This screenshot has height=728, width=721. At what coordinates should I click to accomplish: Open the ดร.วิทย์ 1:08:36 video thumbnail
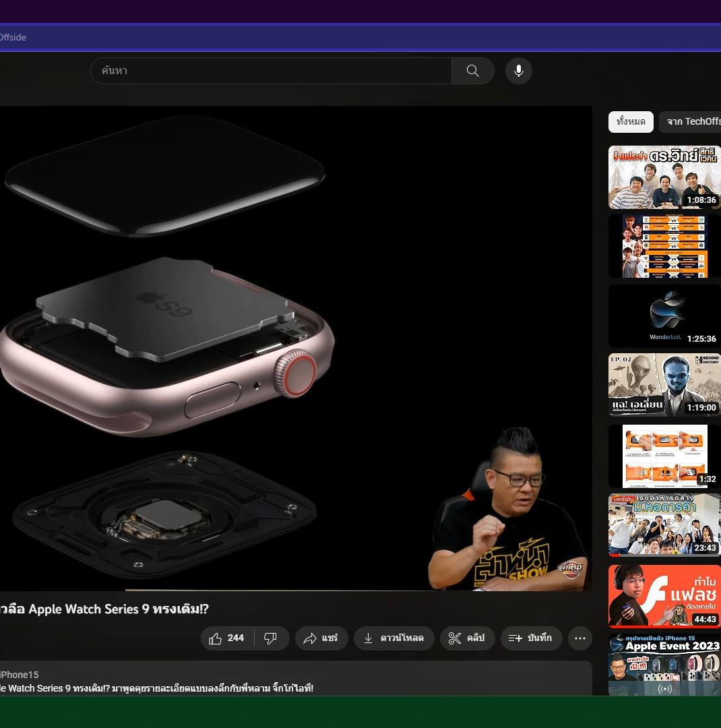664,177
